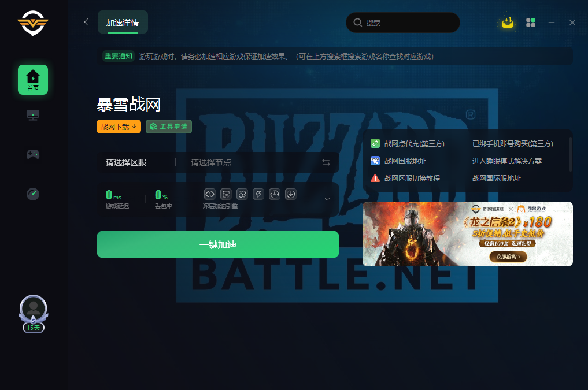Click the 0% 丢包率 readout
The height and width of the screenshot is (390, 588).
pos(164,199)
